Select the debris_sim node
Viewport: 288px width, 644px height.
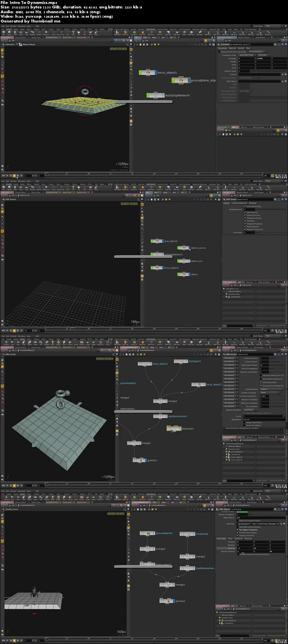pyautogui.click(x=184, y=261)
